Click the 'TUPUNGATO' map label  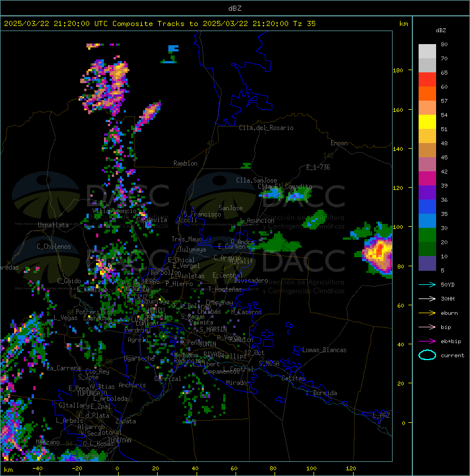[x=92, y=393]
